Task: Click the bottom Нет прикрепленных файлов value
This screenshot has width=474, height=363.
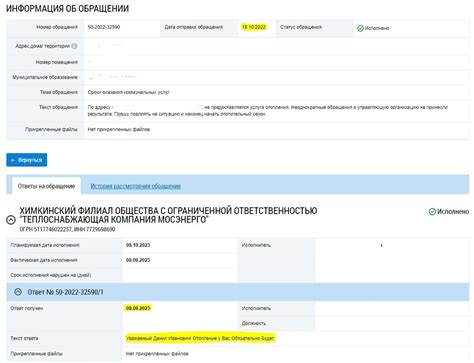Action: [x=157, y=353]
